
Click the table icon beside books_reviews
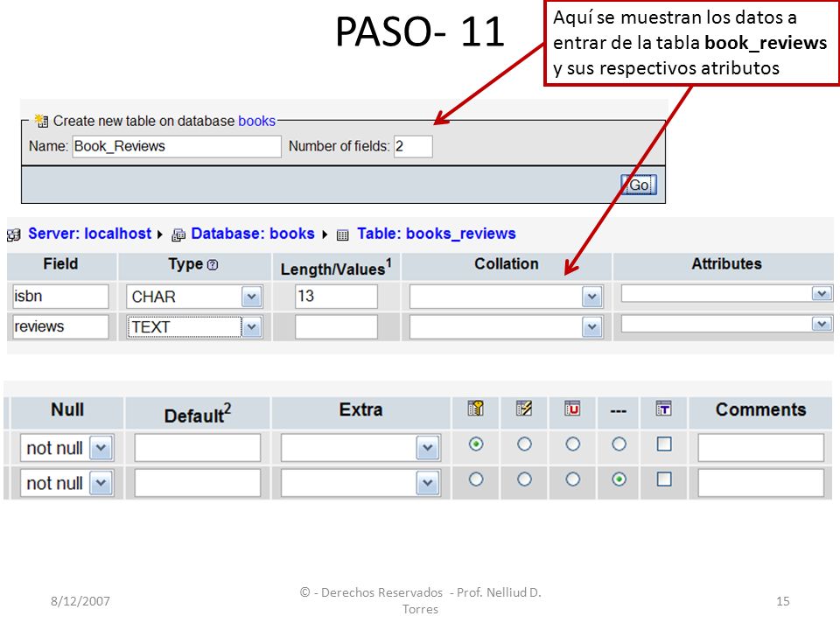[342, 234]
